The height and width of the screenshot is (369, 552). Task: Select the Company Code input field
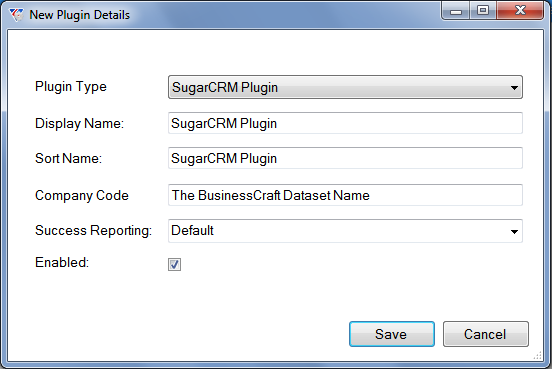345,195
